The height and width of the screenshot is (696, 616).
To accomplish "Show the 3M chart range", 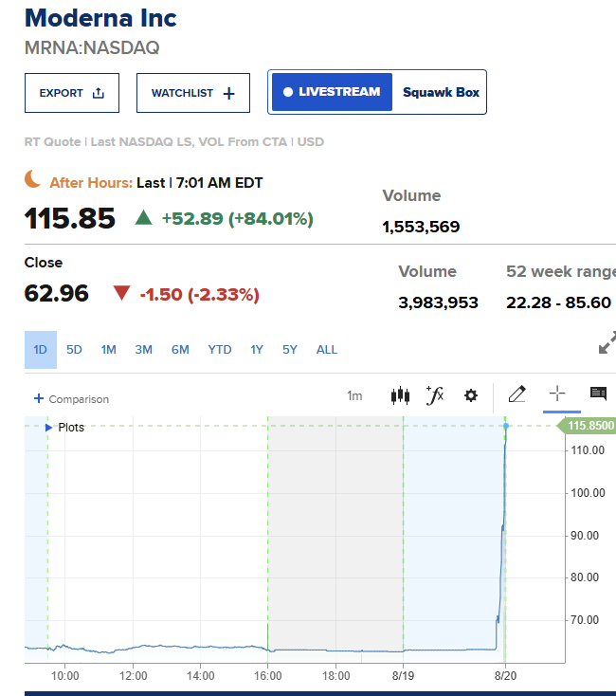I will [144, 350].
